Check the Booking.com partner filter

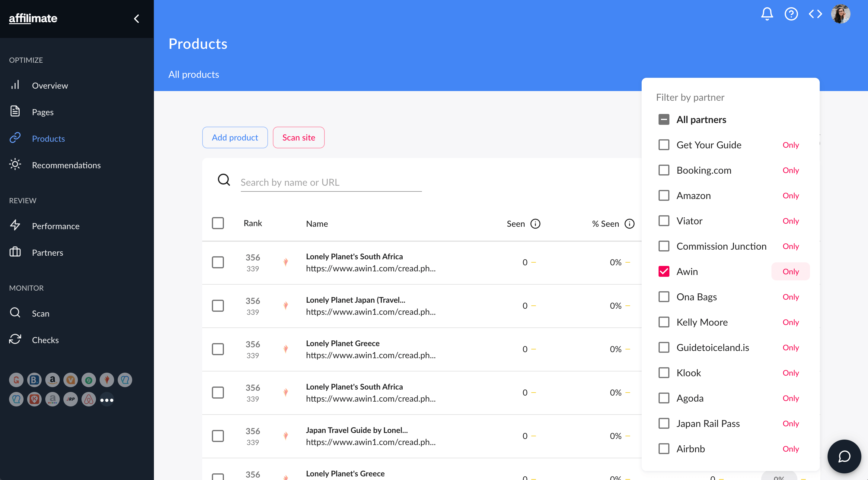pos(664,170)
